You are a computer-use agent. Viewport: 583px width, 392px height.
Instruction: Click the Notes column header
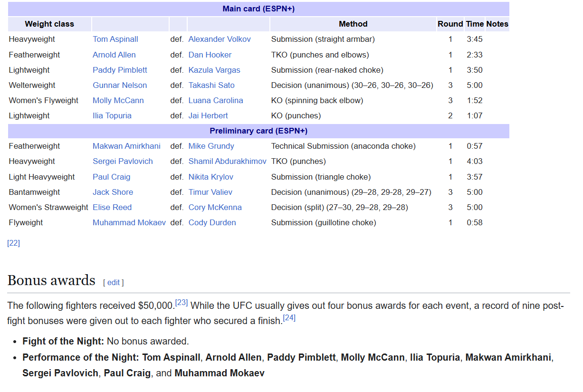(497, 24)
